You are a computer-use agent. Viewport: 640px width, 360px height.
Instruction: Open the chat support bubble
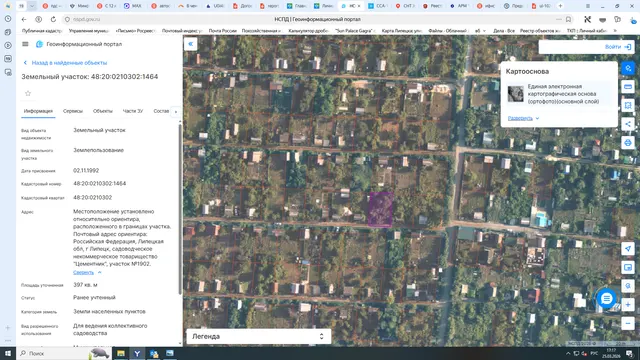(607, 299)
